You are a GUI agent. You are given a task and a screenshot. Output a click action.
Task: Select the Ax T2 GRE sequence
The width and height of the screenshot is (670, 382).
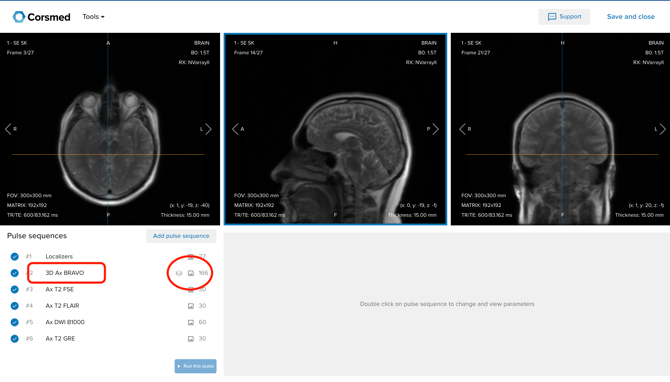click(x=60, y=338)
